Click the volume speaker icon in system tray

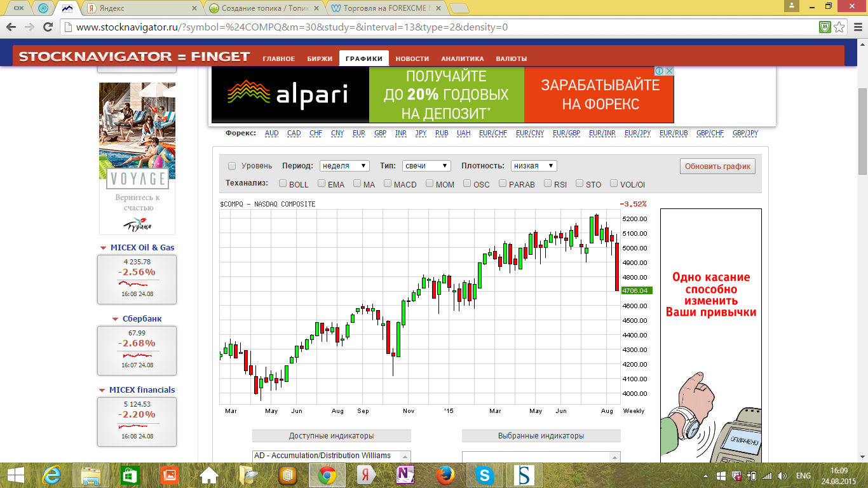pos(782,475)
